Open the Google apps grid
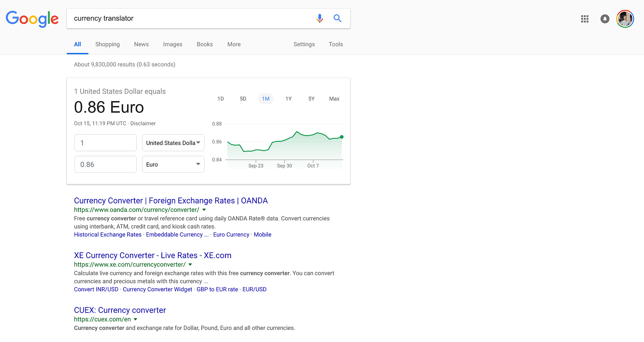 tap(585, 19)
